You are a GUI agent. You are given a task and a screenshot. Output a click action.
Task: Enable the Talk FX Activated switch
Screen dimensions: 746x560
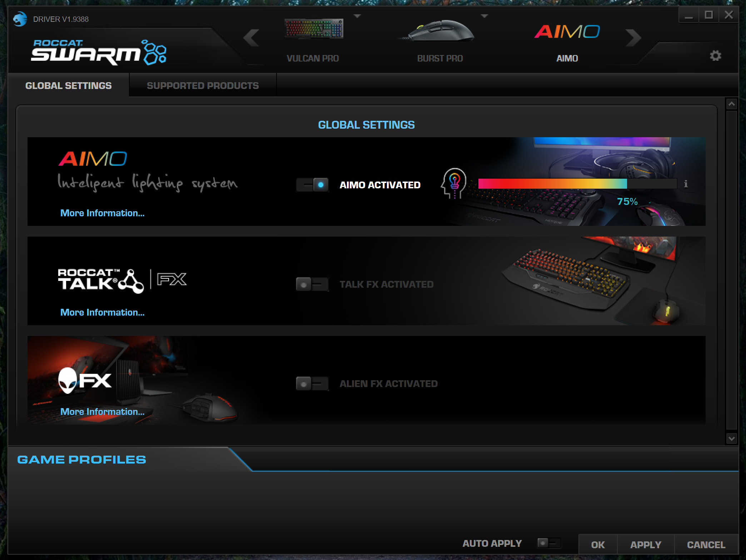(x=312, y=284)
